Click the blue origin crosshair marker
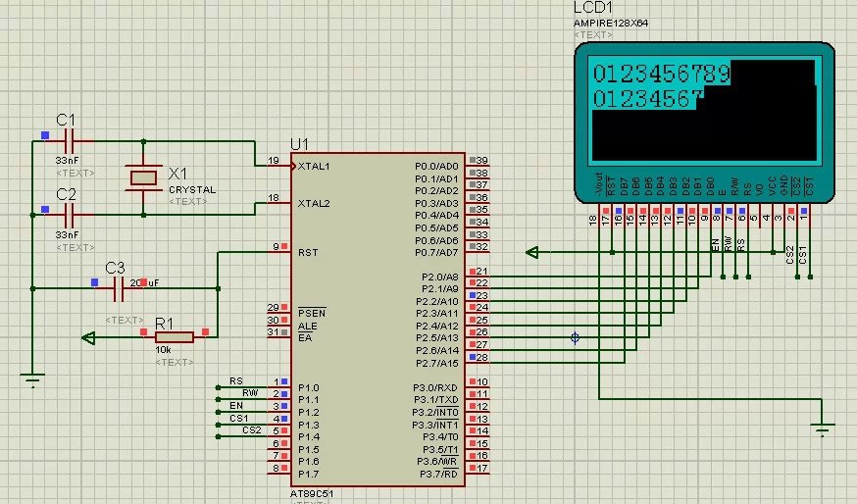Viewport: 857px width, 504px height. (575, 338)
